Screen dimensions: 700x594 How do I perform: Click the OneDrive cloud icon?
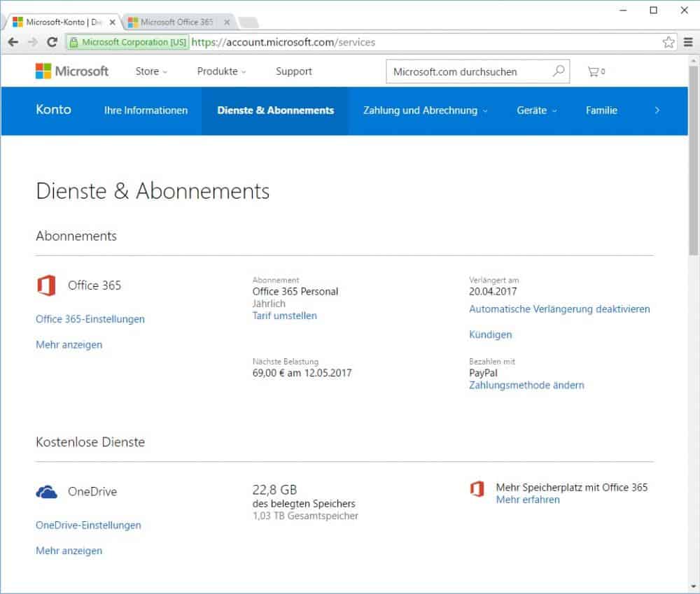46,492
